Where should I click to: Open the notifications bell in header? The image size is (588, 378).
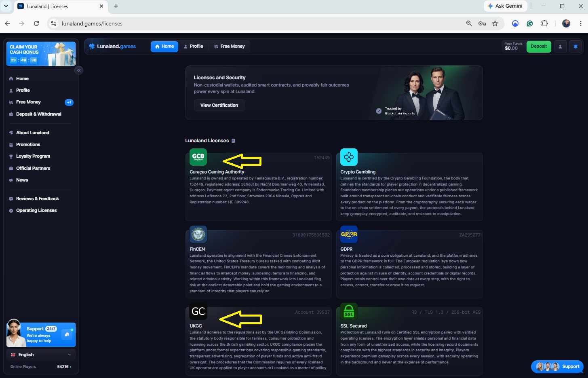pyautogui.click(x=575, y=46)
